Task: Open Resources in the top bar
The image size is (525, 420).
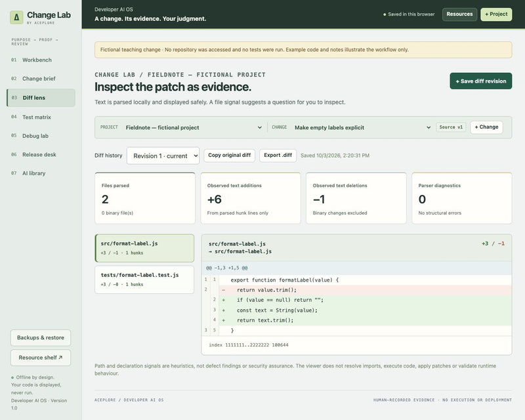Action: pos(460,14)
